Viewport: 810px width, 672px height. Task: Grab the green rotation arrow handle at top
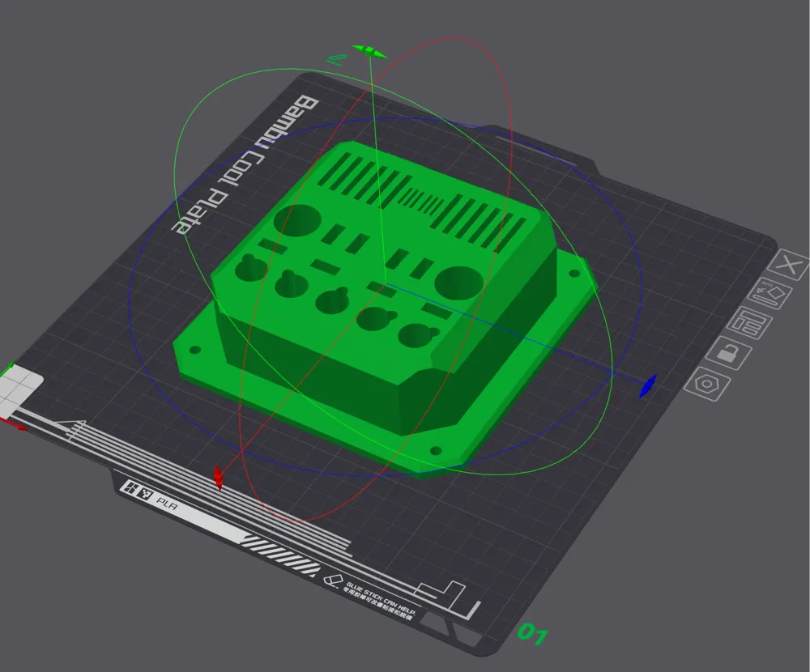pyautogui.click(x=369, y=52)
